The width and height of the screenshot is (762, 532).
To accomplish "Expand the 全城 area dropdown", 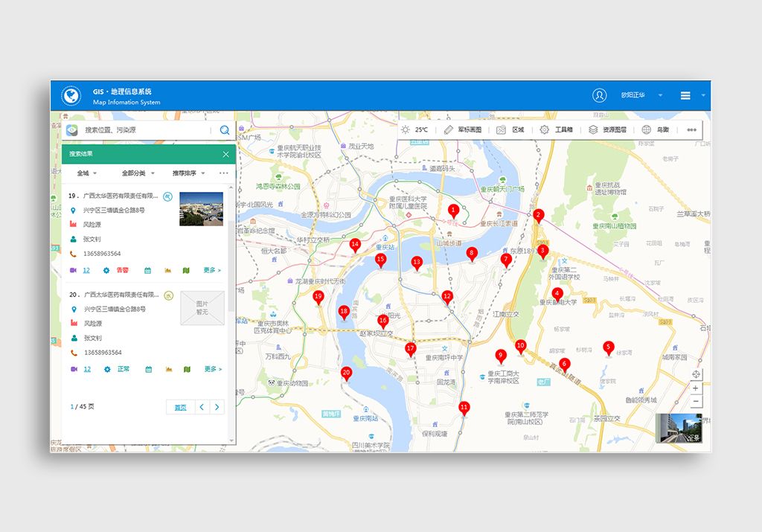I will 86,173.
